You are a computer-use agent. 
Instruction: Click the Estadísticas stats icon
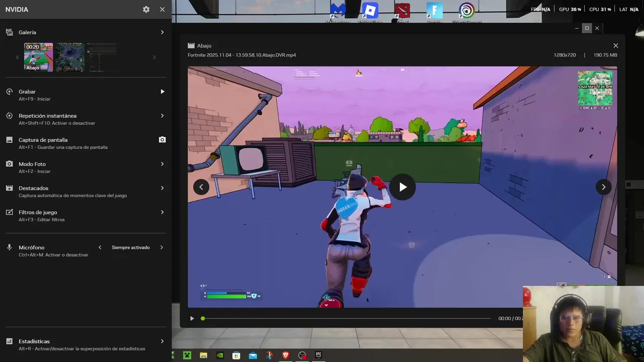[9, 341]
